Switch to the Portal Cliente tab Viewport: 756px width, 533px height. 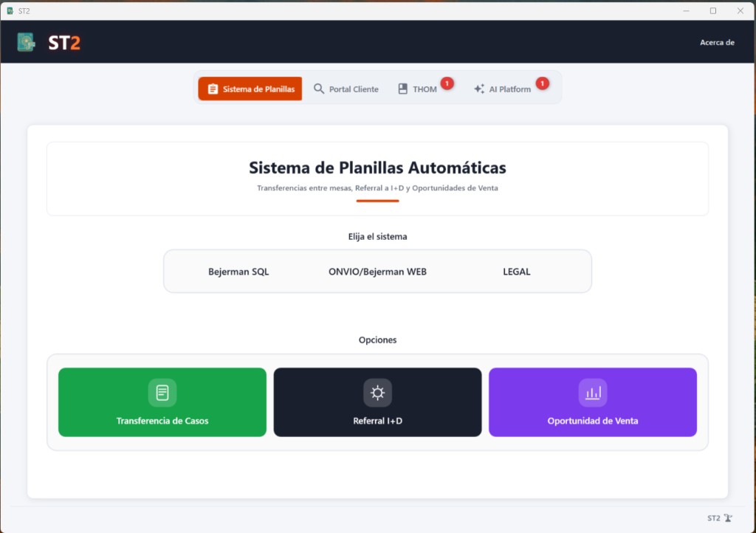click(346, 89)
